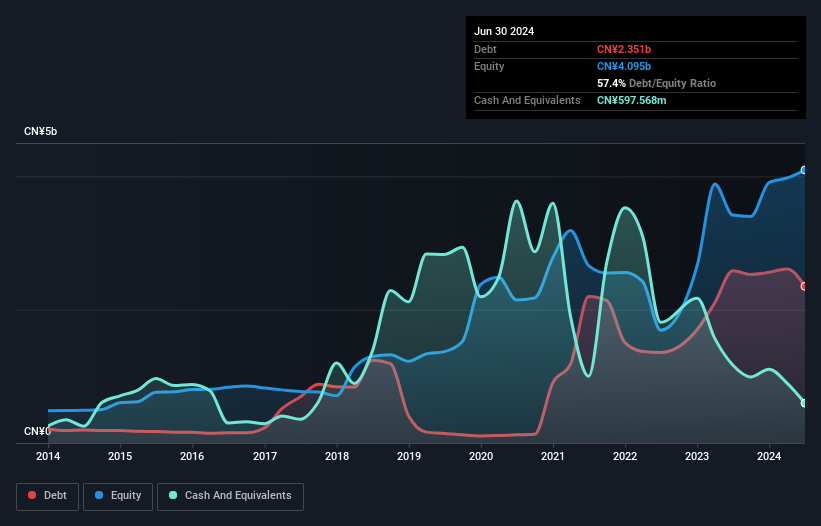Click the blue Equity legend dot
821x526 pixels.
[99, 495]
